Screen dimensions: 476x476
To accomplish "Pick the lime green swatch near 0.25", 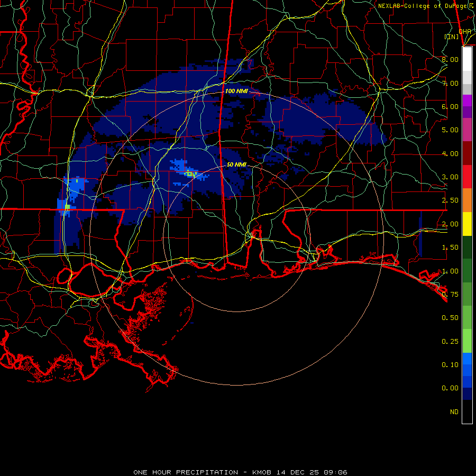I will 467,341.
